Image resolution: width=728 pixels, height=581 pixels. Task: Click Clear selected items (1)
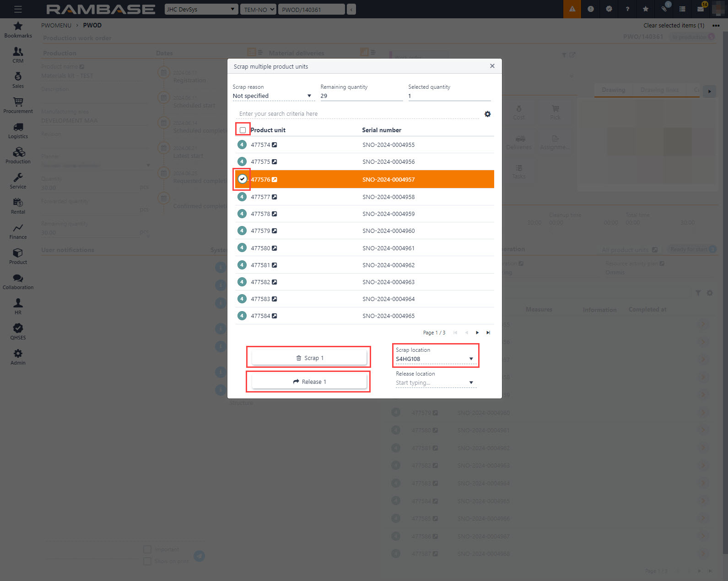[x=674, y=26]
